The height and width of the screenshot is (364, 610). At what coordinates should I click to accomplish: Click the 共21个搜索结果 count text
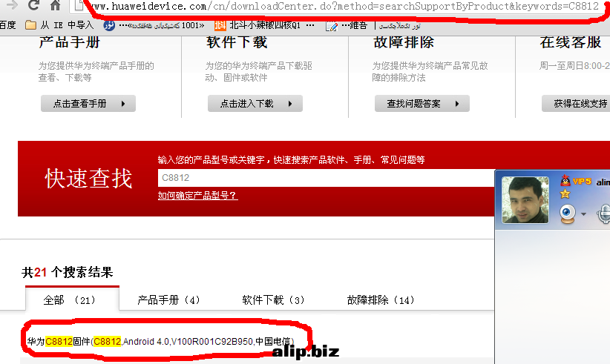(x=68, y=272)
